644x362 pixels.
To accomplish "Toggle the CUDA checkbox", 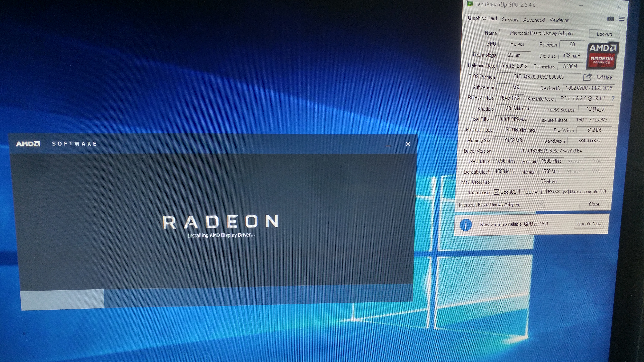I will 522,192.
